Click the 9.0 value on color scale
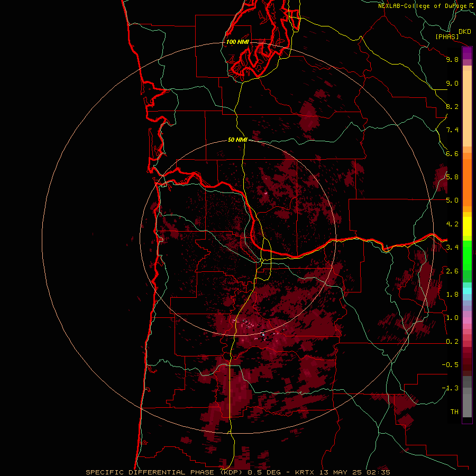This screenshot has height=476, width=476. point(452,83)
